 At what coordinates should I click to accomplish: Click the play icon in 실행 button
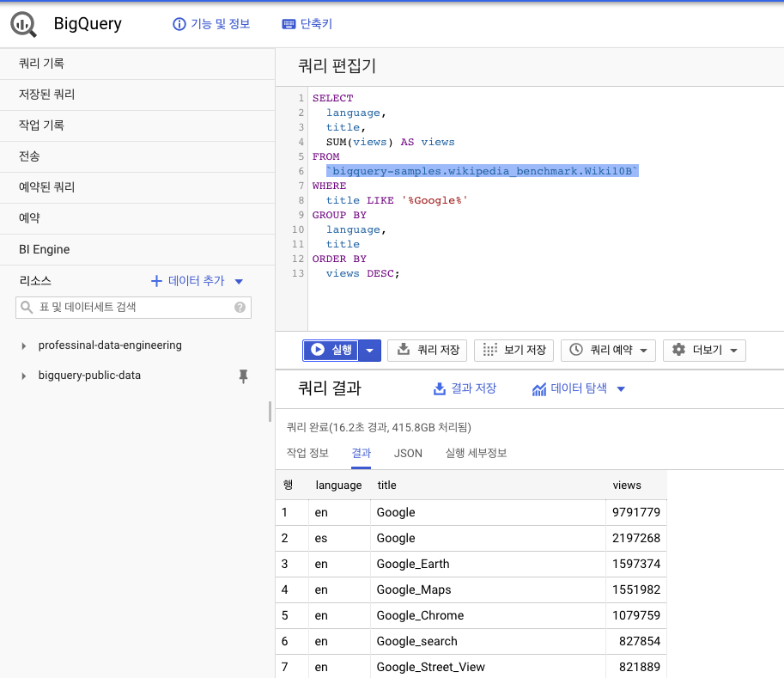[x=318, y=349]
